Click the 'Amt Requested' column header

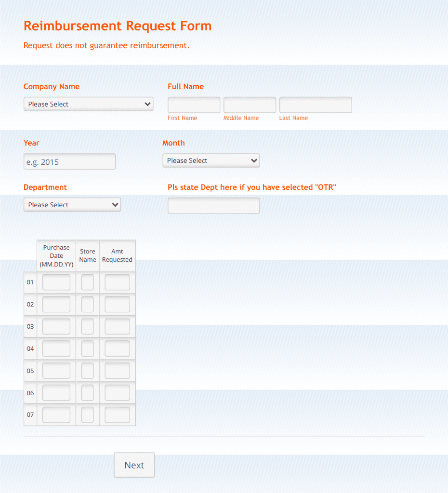tap(117, 255)
